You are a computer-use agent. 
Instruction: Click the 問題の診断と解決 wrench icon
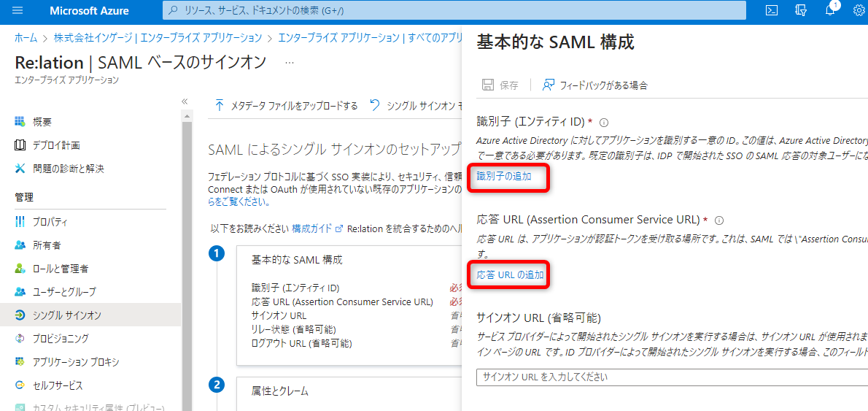click(20, 169)
